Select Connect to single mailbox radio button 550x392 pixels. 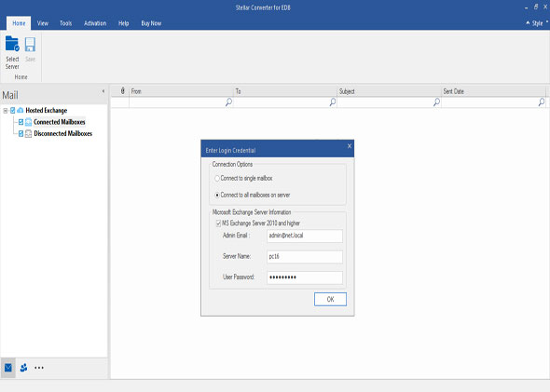tap(217, 179)
